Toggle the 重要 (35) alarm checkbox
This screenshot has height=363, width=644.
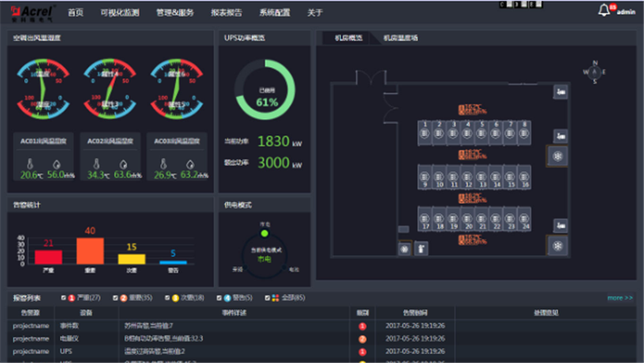point(113,298)
